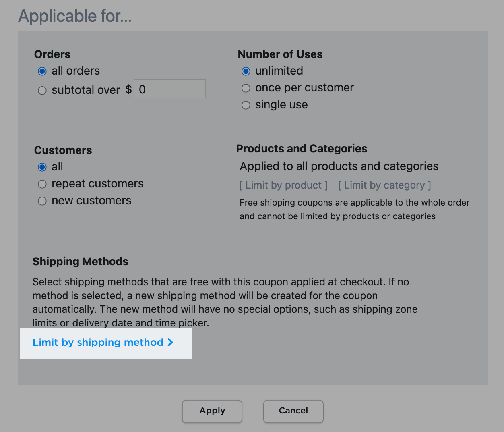Image resolution: width=504 pixels, height=432 pixels.
Task: Click the Shipping Methods section title
Action: (80, 261)
